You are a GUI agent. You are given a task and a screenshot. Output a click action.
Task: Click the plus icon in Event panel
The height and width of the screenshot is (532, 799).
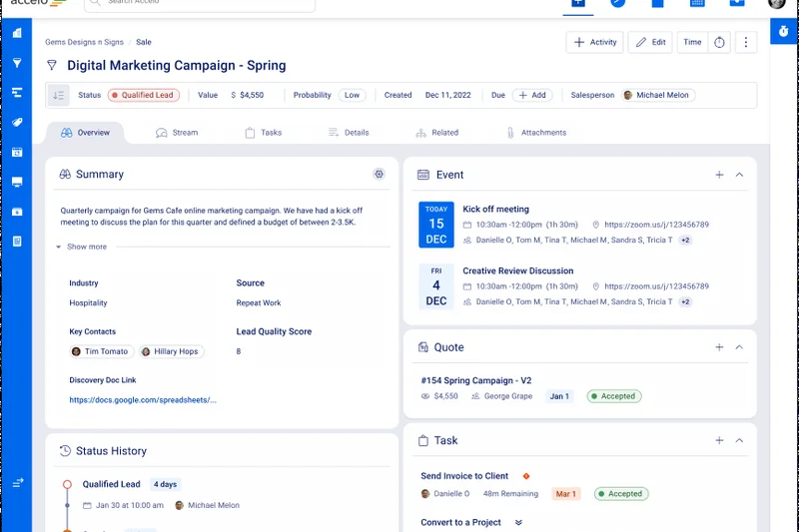(x=719, y=175)
